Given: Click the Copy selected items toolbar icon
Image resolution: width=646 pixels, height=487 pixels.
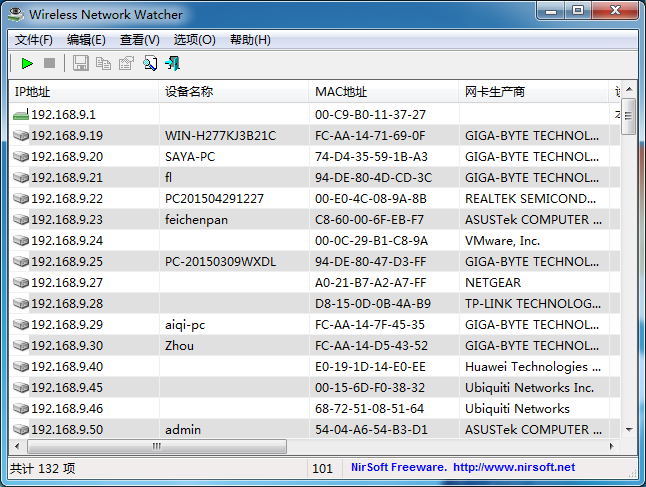Looking at the screenshot, I should pyautogui.click(x=103, y=64).
